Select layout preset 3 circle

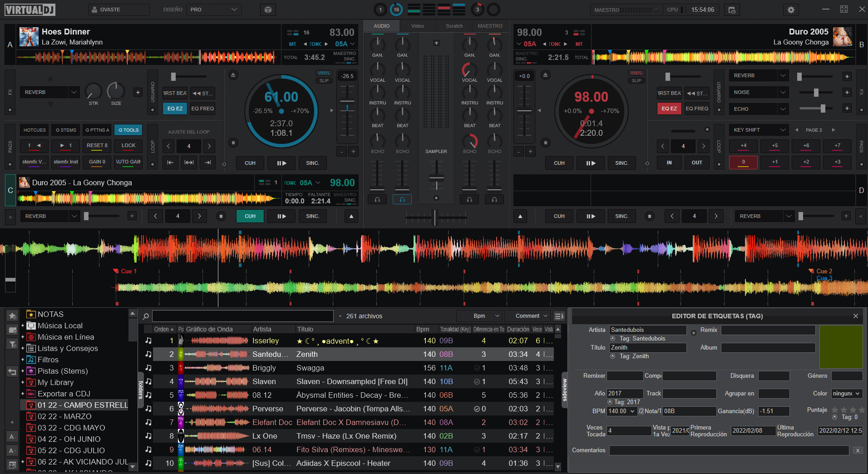click(477, 10)
